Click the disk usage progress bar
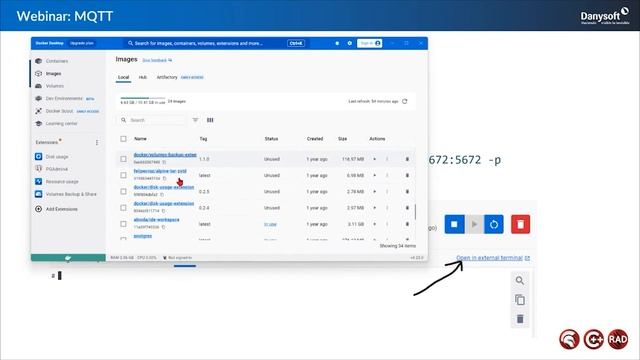Screen dimensions: 640x360 click(x=143, y=98)
